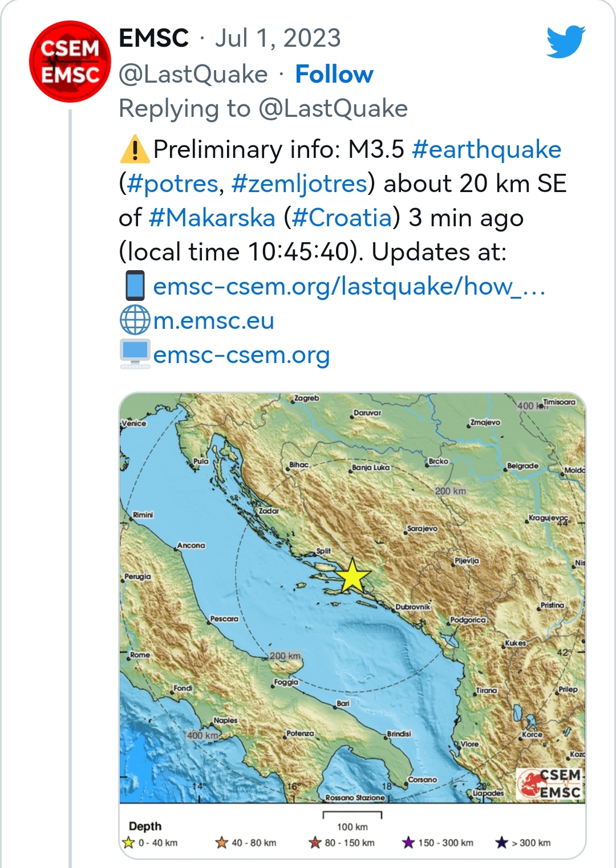
Task: Tap the yellow warning sign emoji
Action: [x=135, y=149]
